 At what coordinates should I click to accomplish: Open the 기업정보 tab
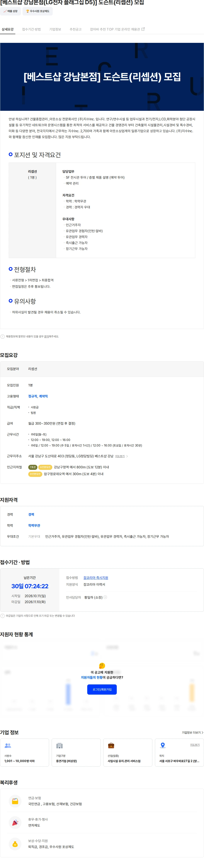[x=55, y=29]
